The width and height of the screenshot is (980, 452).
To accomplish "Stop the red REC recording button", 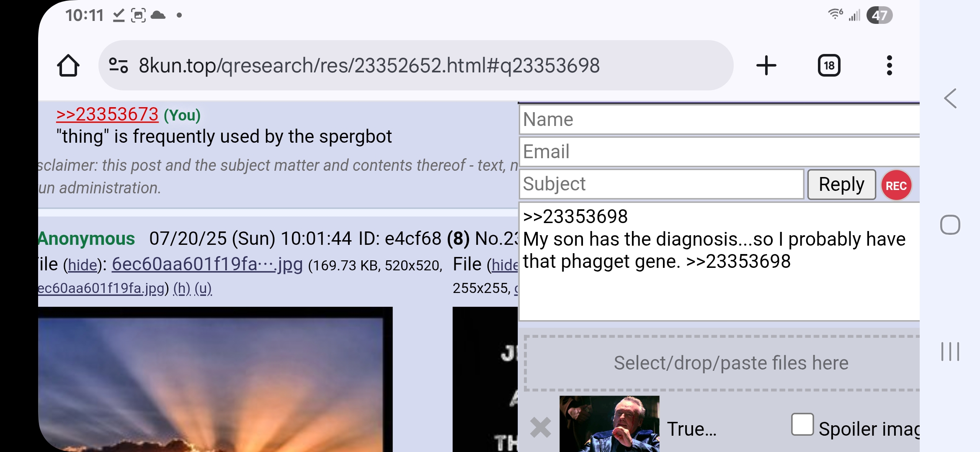I will point(896,185).
